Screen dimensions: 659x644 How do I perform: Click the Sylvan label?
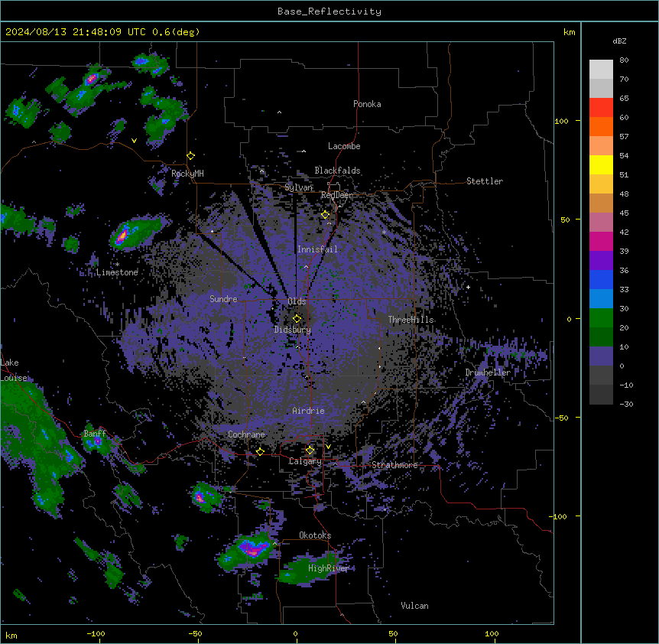coord(298,187)
